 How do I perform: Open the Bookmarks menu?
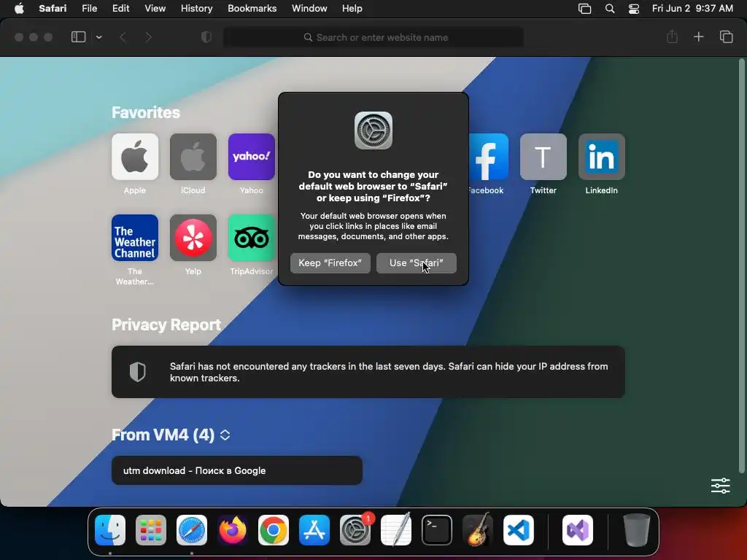click(x=252, y=9)
